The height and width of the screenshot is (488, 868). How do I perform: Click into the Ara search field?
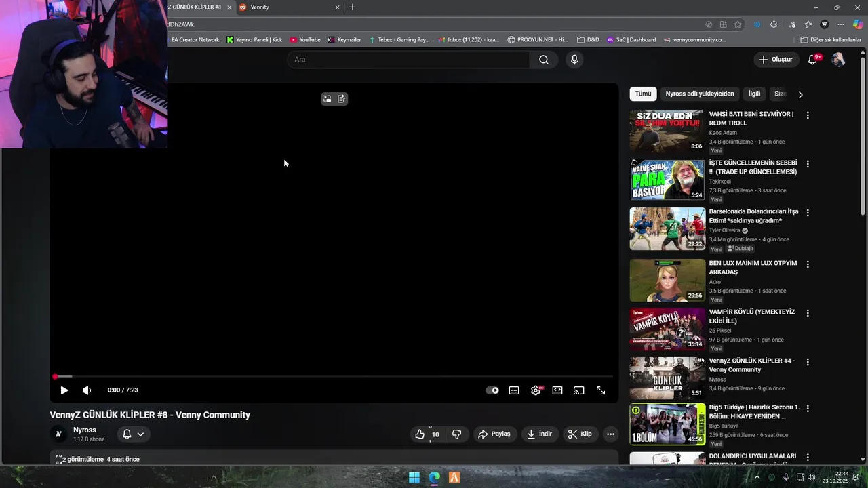408,60
